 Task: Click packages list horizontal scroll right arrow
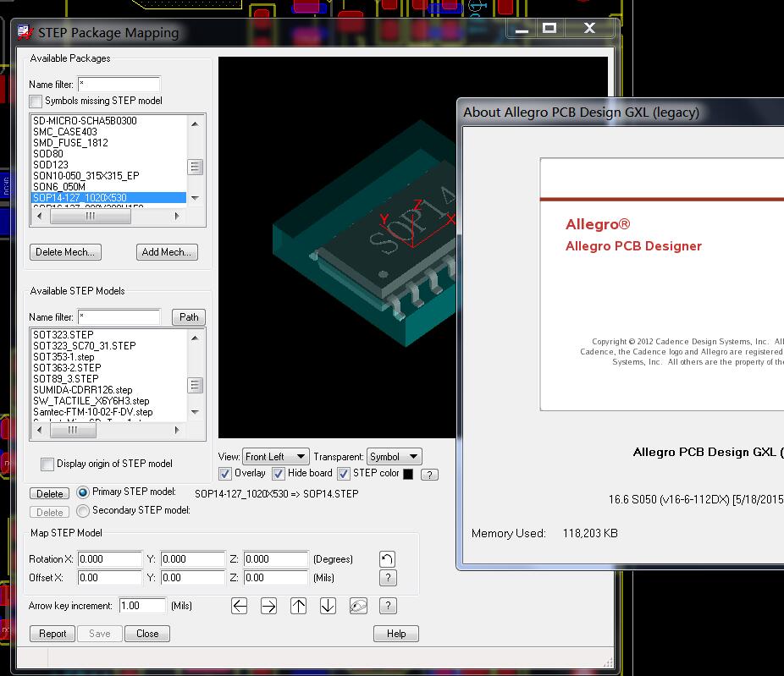point(177,217)
